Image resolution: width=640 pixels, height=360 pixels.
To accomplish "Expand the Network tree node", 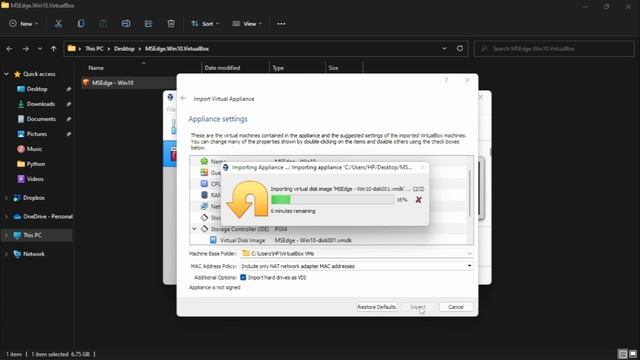I will 6,254.
